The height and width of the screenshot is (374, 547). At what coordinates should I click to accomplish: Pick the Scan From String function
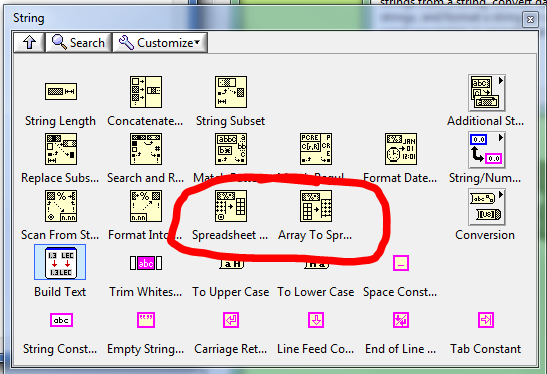tap(61, 206)
